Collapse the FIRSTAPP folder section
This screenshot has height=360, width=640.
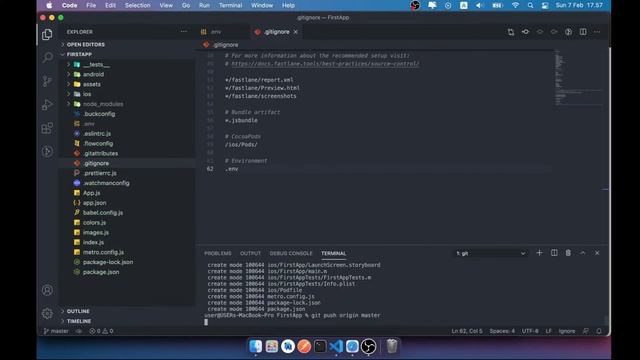coord(79,54)
